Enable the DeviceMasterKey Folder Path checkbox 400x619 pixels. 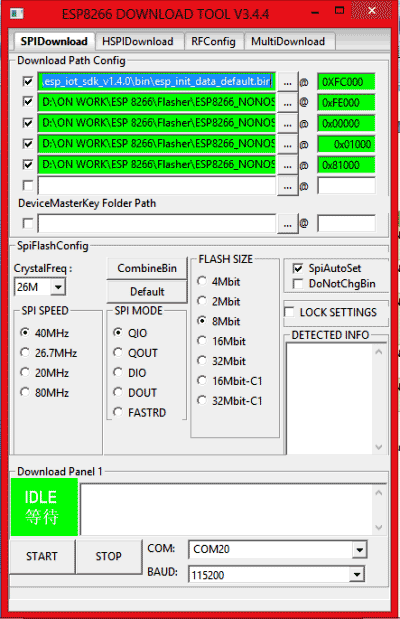tap(28, 223)
